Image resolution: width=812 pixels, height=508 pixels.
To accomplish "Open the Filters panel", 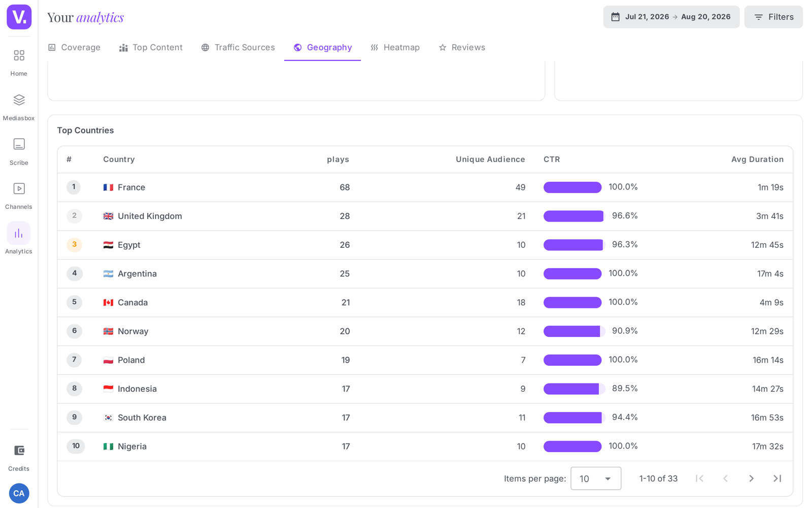I will point(773,17).
